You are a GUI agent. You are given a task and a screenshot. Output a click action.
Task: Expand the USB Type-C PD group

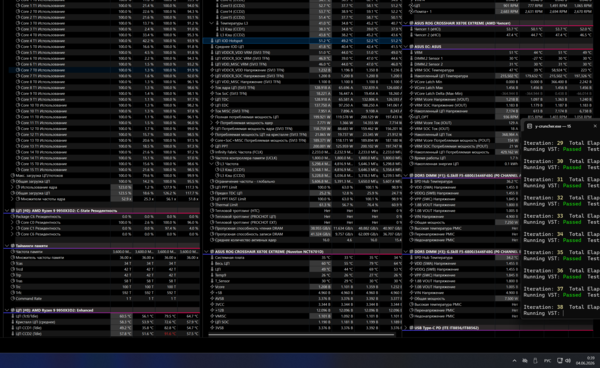tap(406, 328)
